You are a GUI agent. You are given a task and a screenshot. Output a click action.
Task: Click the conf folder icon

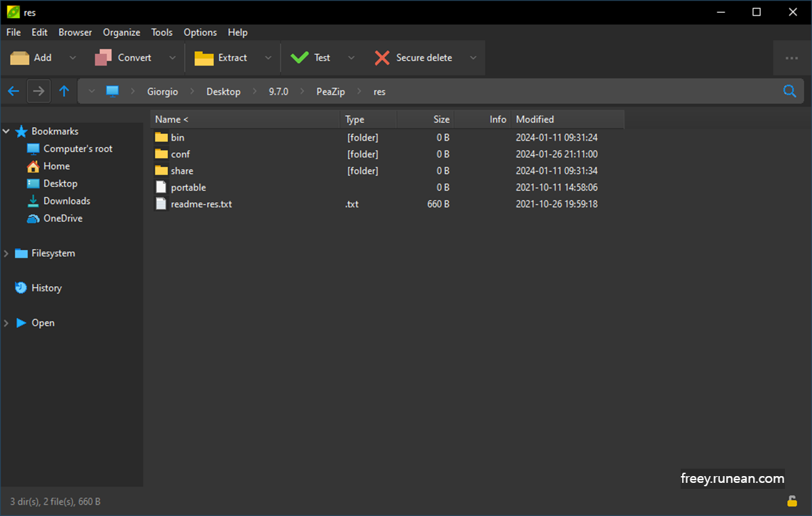coord(161,154)
